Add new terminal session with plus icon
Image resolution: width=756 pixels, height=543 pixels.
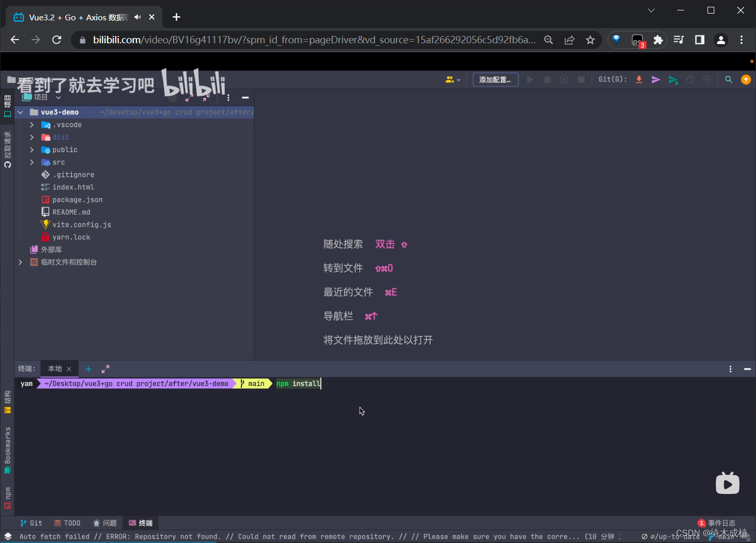click(x=88, y=369)
